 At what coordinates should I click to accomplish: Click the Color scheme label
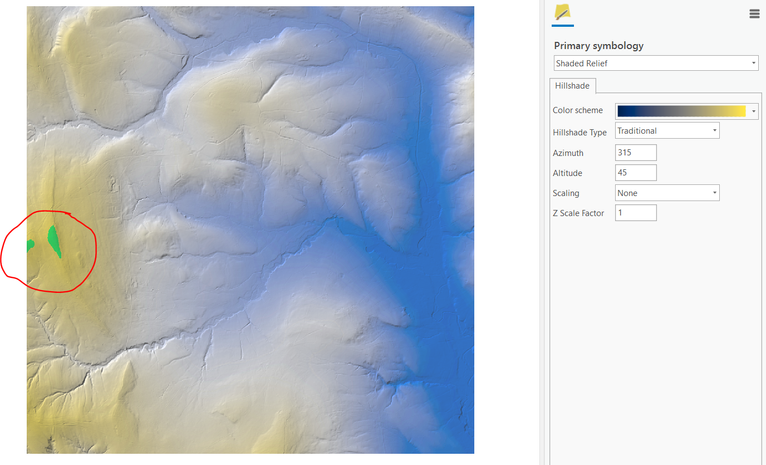click(577, 110)
